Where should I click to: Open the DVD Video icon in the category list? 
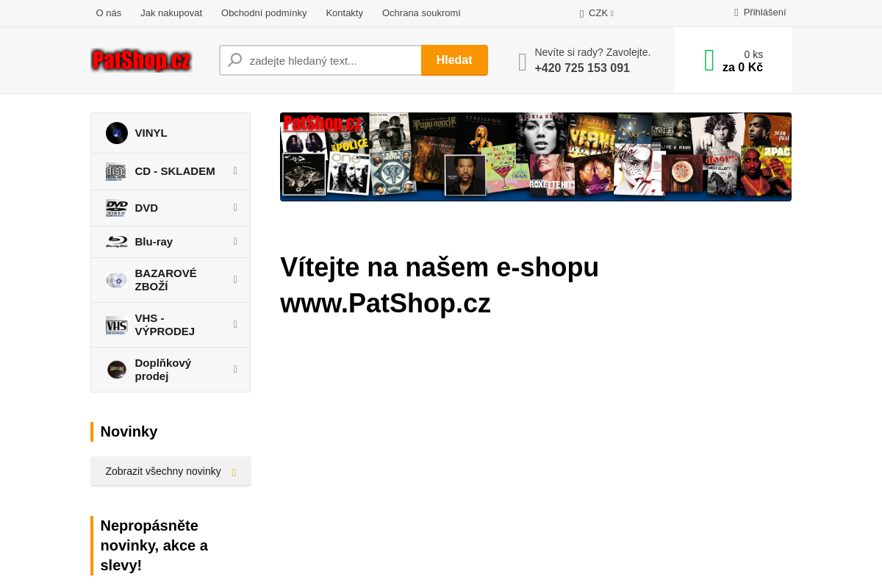point(116,208)
